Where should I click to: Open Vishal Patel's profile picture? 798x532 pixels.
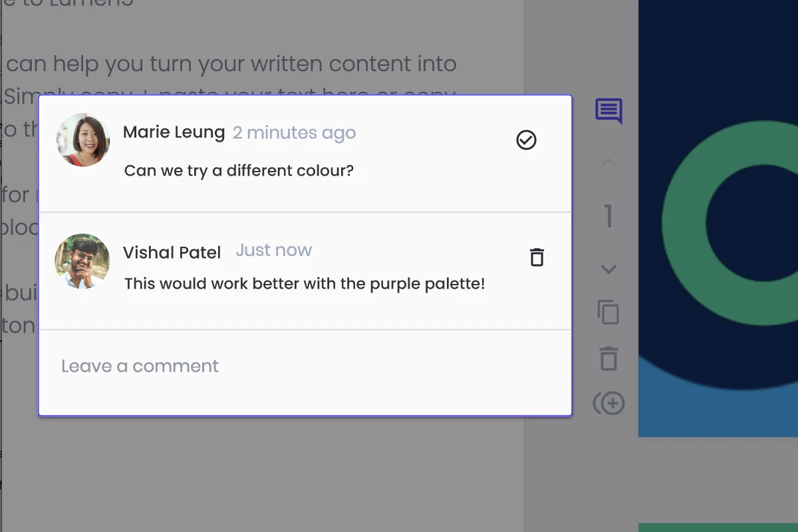click(82, 261)
